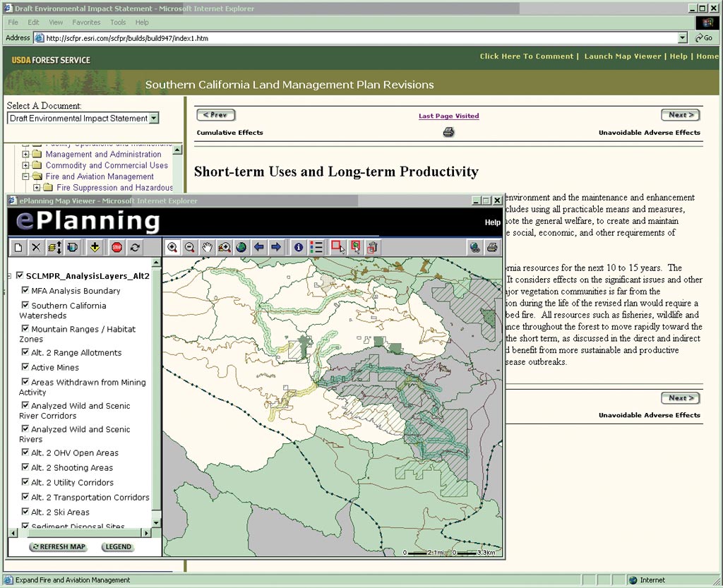The height and width of the screenshot is (588, 723).
Task: Collapse the Fire and Aviation Management folder
Action: 26,176
